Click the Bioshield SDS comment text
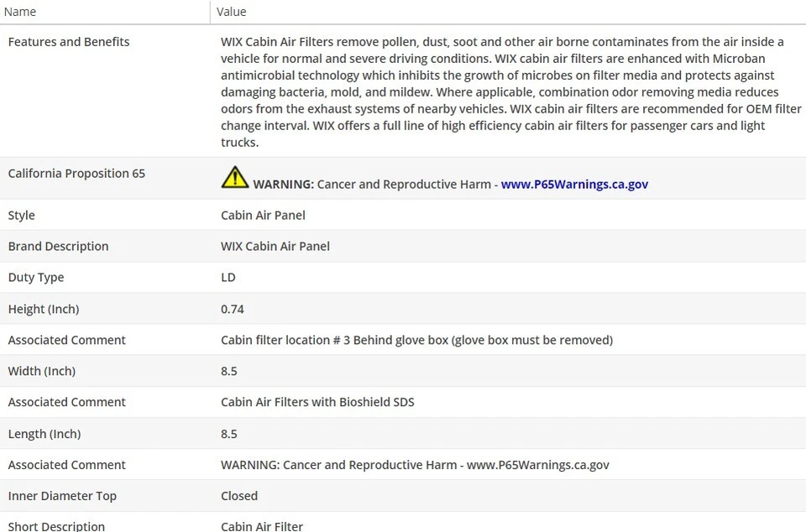This screenshot has width=806, height=532. (x=317, y=402)
